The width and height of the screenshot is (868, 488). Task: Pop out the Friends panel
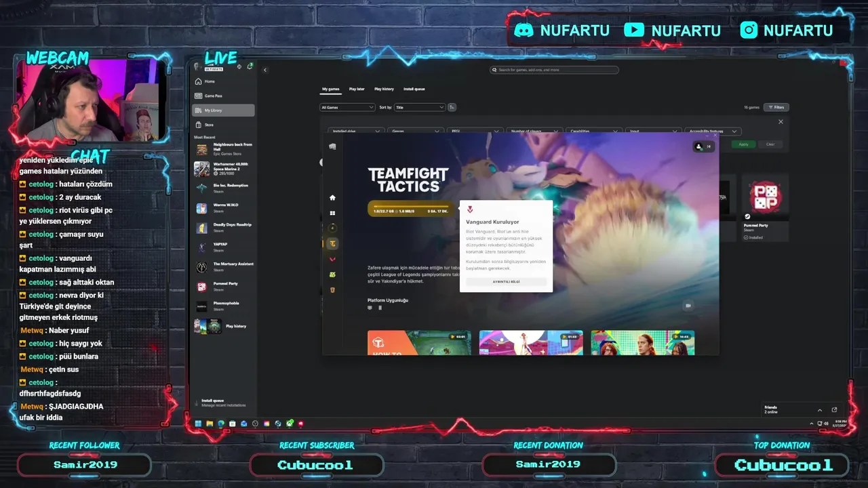834,409
